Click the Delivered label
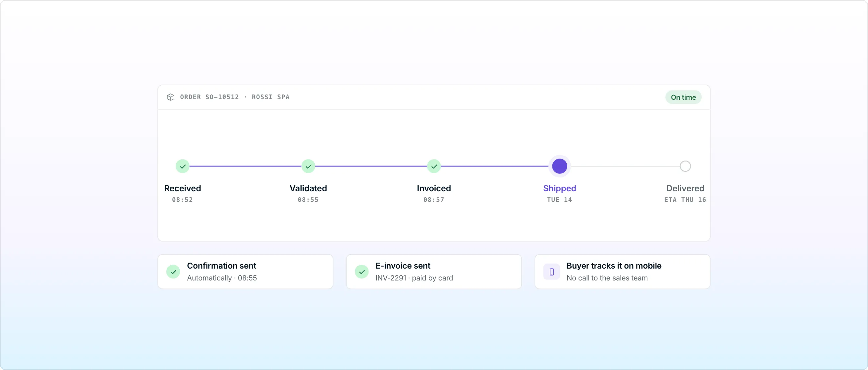The image size is (868, 370). [685, 188]
